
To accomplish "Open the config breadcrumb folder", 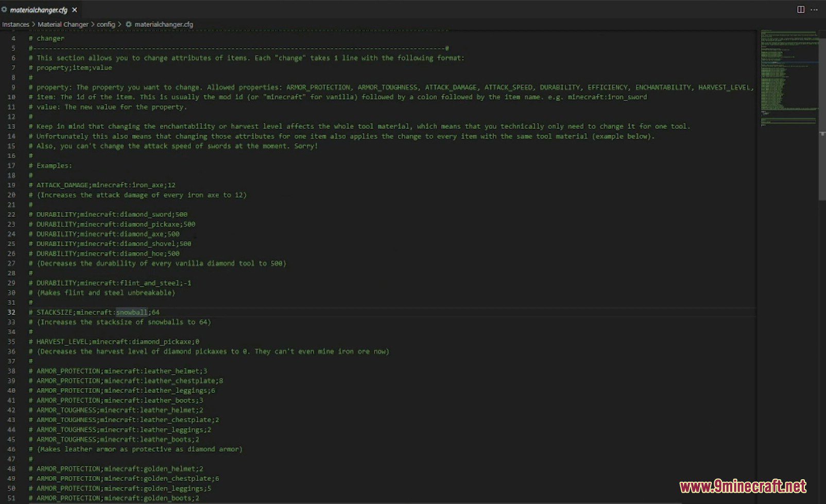I will [106, 24].
